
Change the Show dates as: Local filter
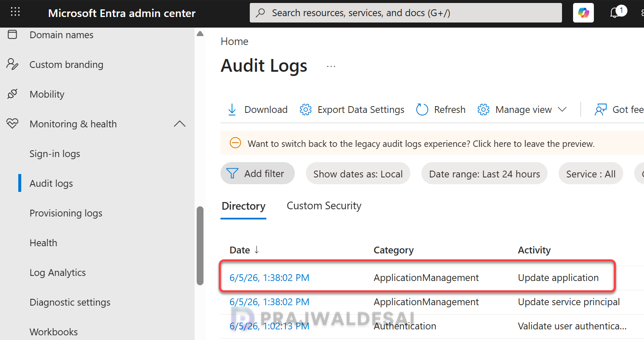point(358,174)
